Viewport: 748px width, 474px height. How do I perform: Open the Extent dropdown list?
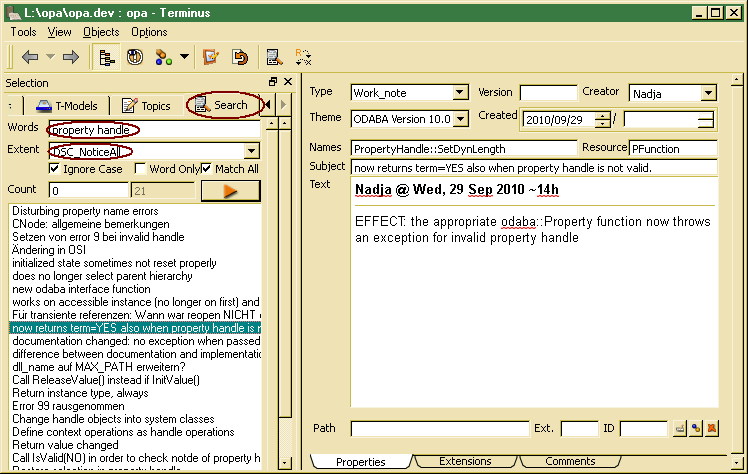251,150
